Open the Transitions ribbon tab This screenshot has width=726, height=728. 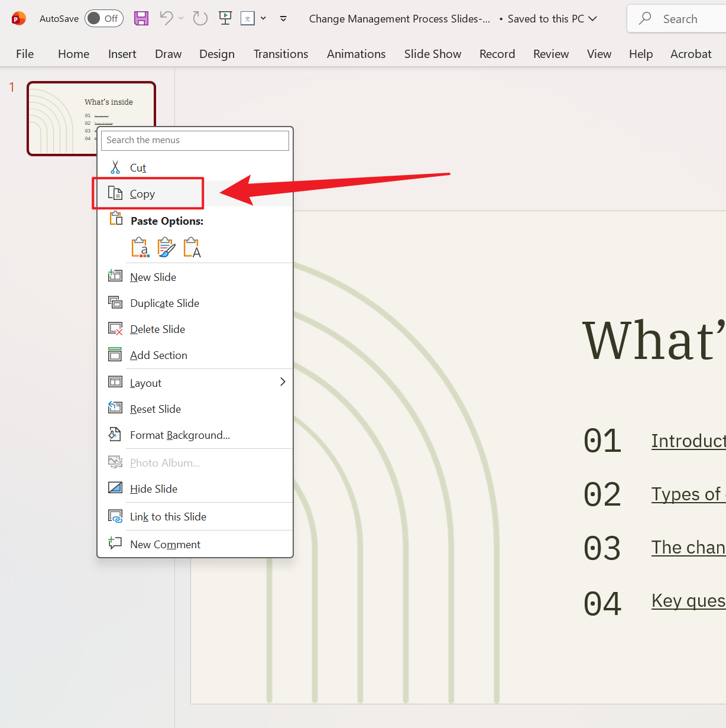click(280, 54)
